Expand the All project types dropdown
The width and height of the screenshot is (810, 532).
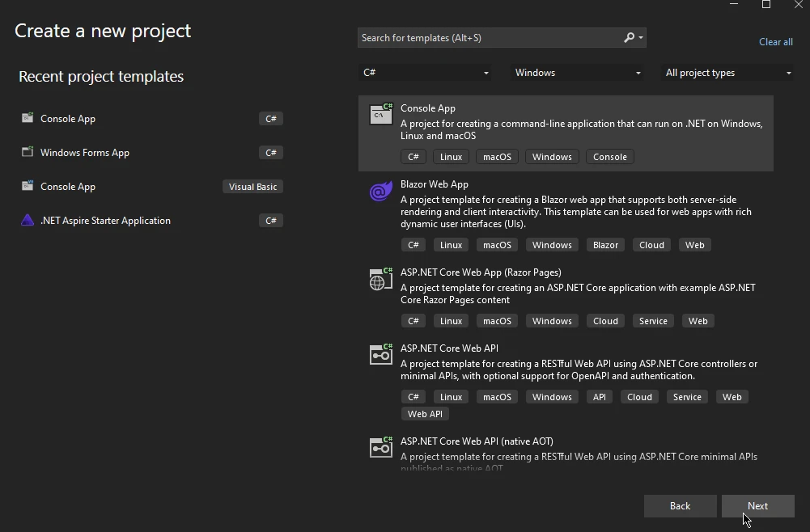coord(728,73)
